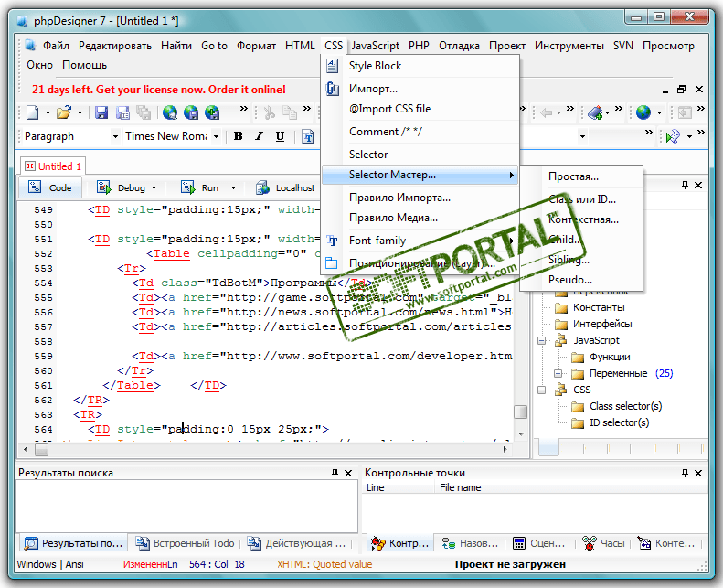Click the calculator Evaluate tab icon

(x=519, y=543)
